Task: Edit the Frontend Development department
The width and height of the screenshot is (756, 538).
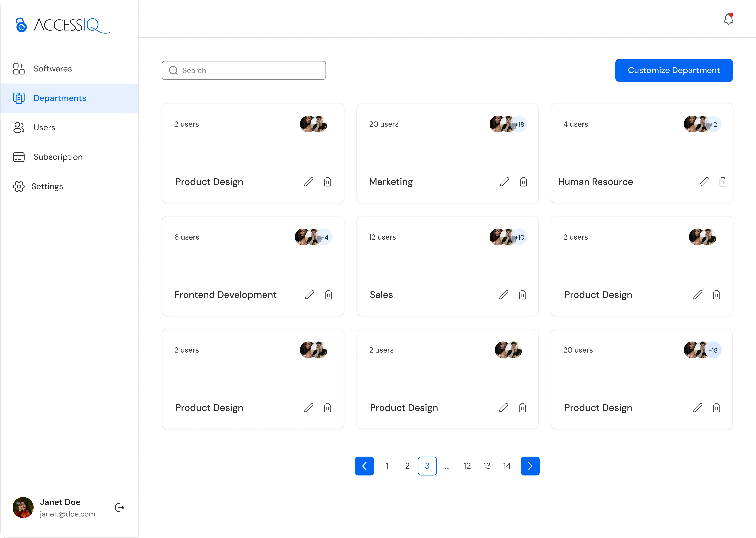Action: tap(309, 295)
